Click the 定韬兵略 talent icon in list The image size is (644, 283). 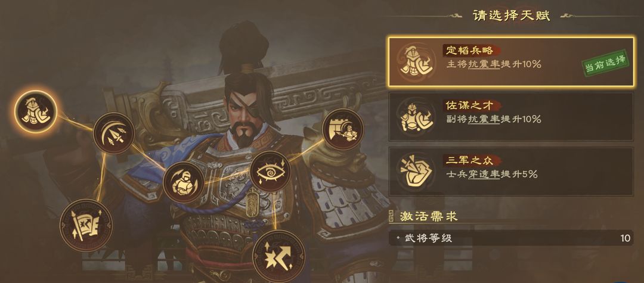click(416, 61)
